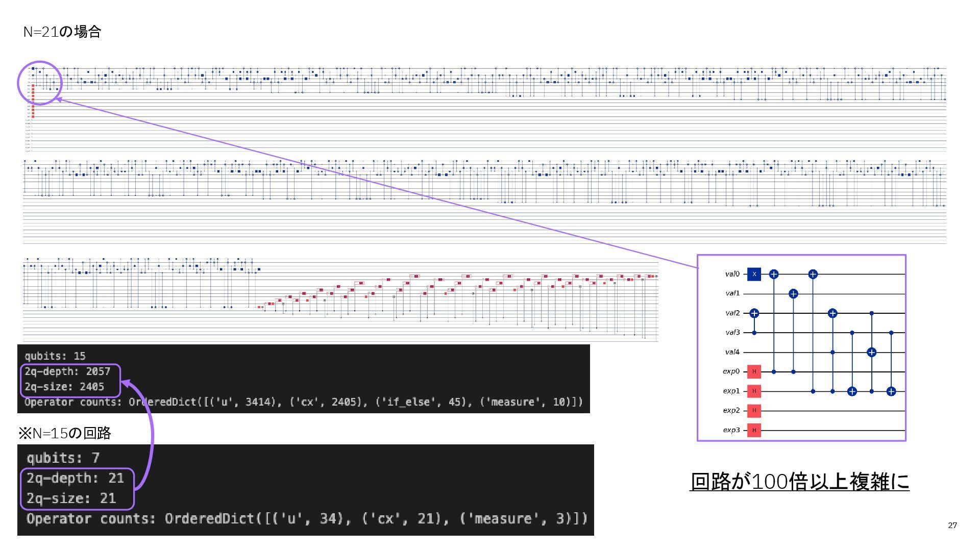Click the slide page number 27
980x551 pixels.
pyautogui.click(x=952, y=525)
